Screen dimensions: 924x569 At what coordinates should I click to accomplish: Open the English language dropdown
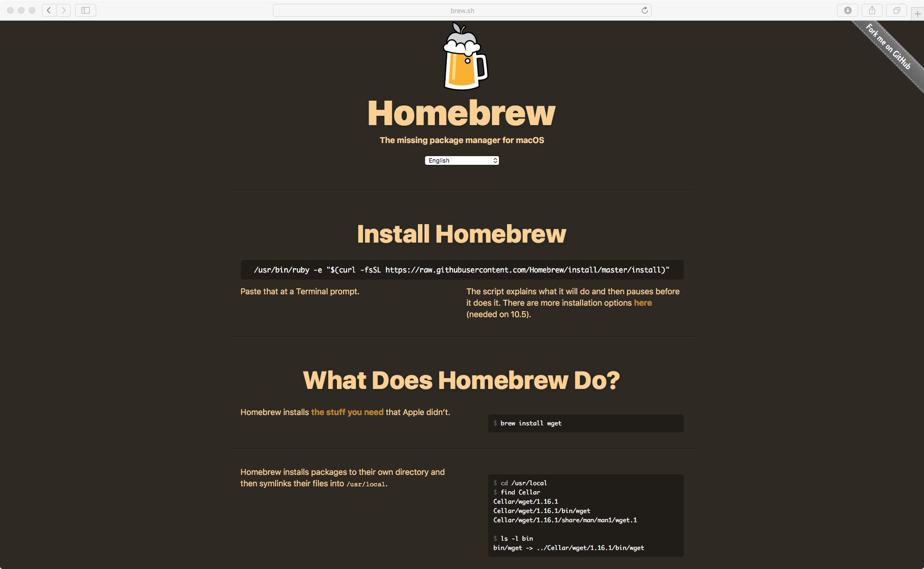pos(462,160)
